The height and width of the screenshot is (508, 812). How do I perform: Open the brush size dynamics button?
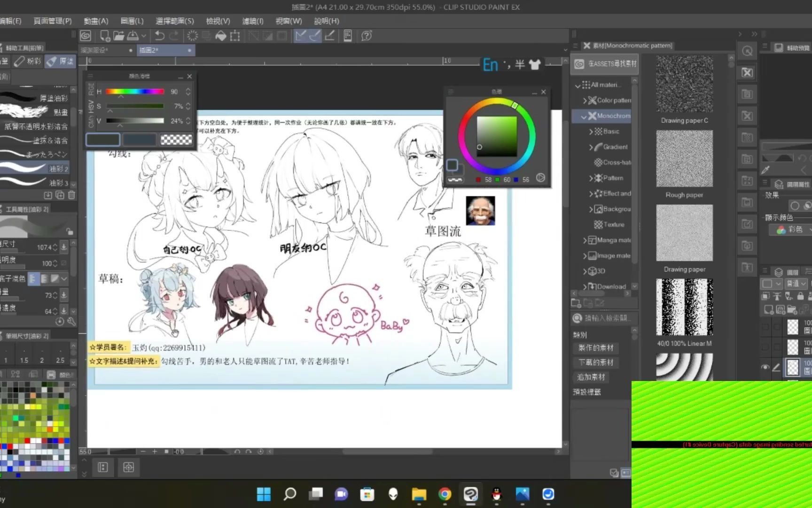64,246
